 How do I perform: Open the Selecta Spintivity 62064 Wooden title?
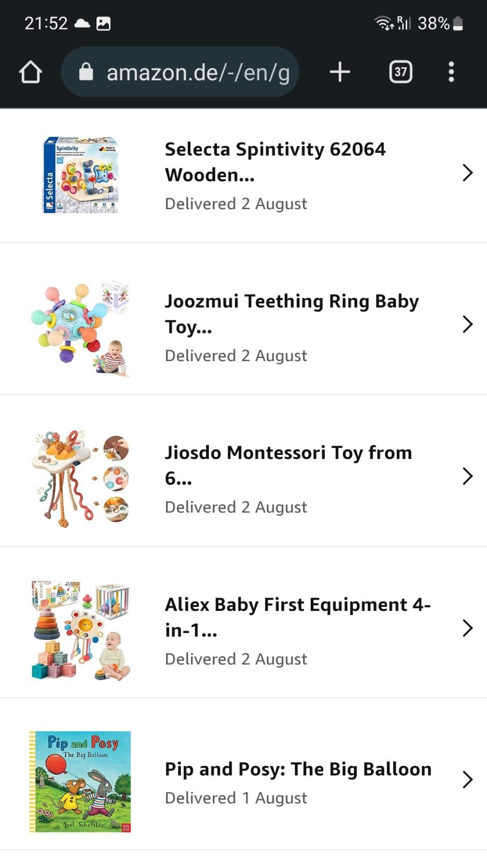point(275,162)
